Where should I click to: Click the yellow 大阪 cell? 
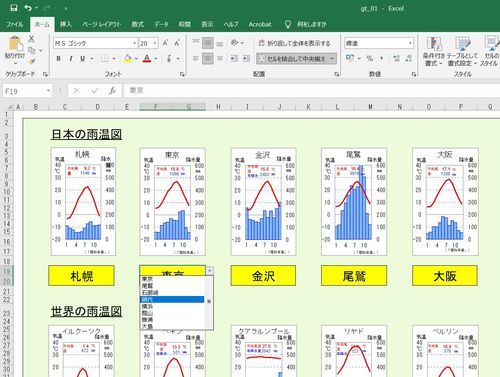pos(445,276)
